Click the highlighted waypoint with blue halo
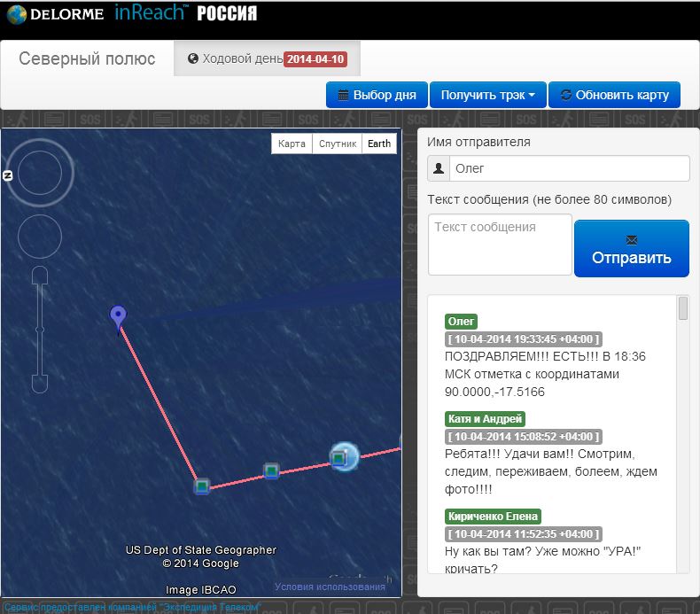700x614 pixels. (x=339, y=457)
